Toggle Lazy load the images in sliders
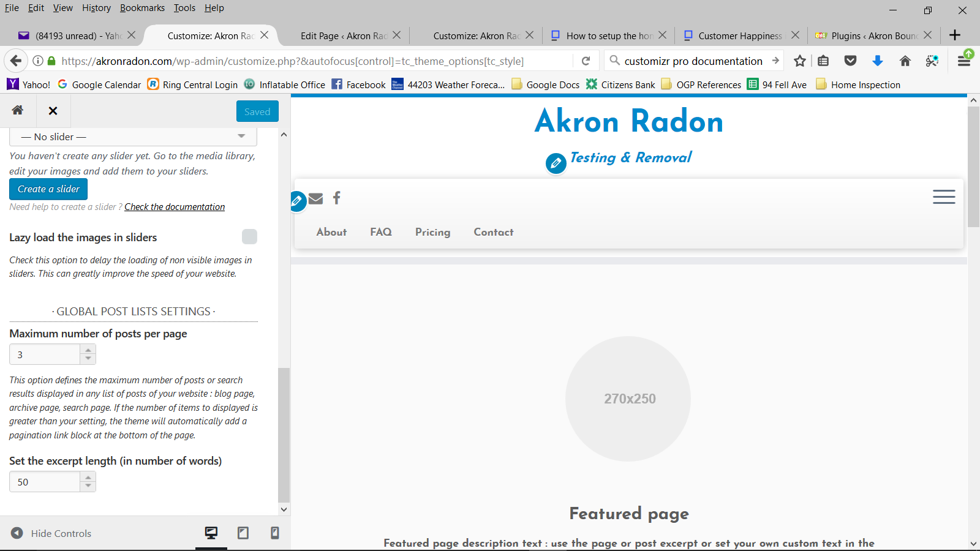The image size is (980, 551). [x=249, y=237]
